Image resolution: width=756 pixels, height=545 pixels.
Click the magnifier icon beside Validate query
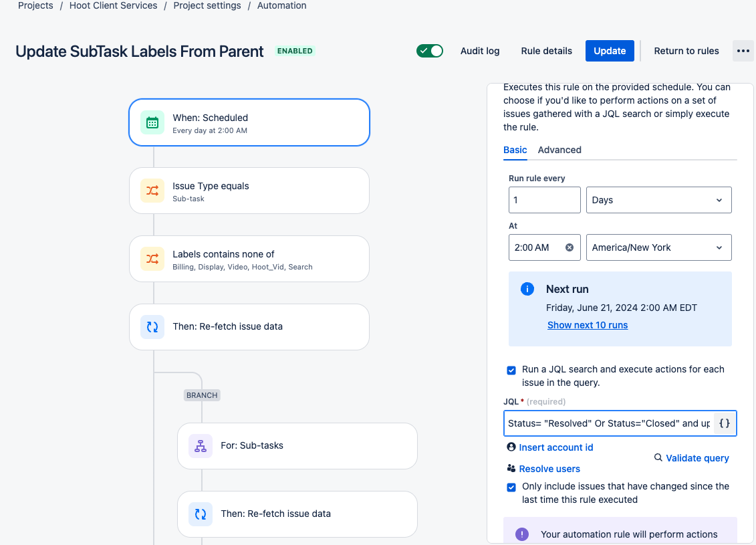658,457
